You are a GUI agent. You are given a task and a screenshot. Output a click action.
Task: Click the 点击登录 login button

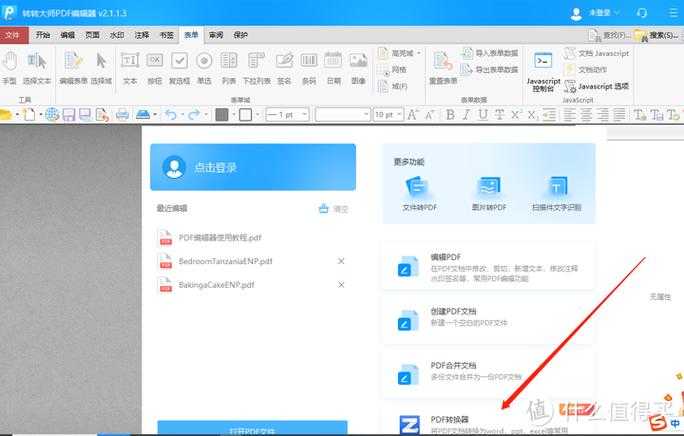pos(252,167)
